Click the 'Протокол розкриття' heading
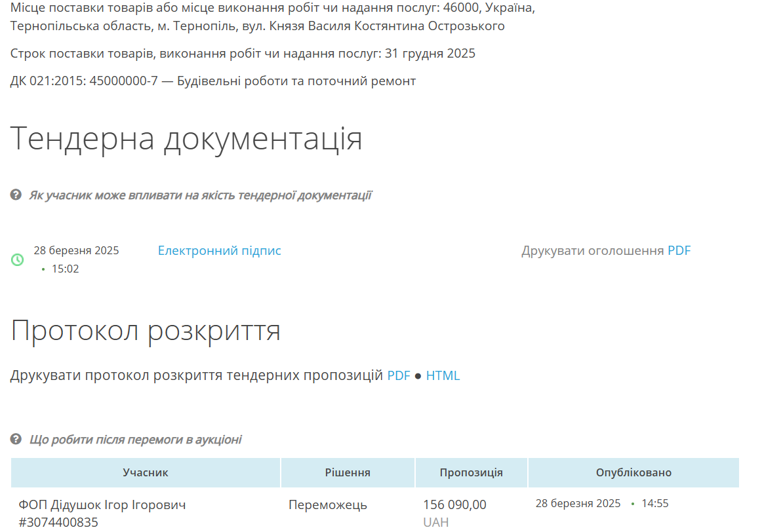Image resolution: width=762 pixels, height=532 pixels. pos(146,330)
